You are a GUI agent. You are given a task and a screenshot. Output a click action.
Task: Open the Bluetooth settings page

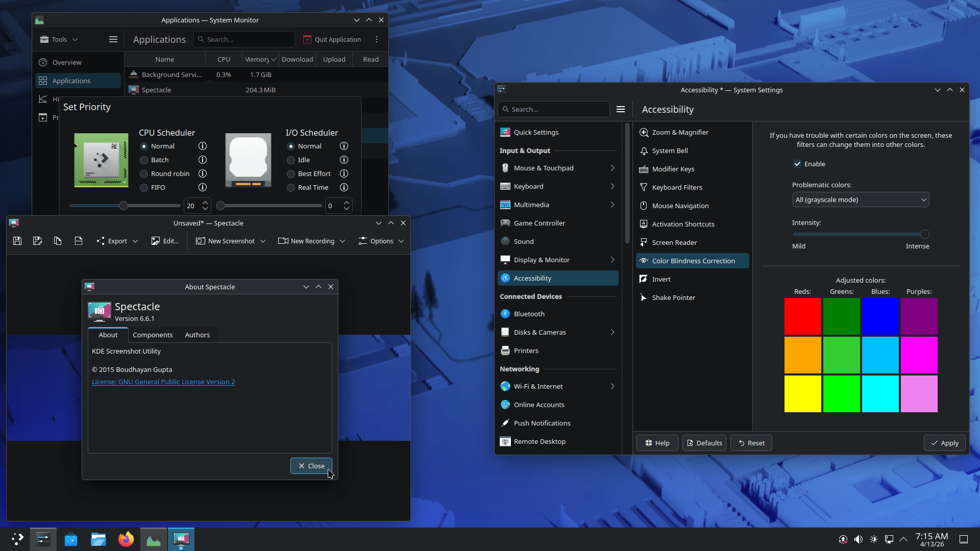(x=529, y=314)
